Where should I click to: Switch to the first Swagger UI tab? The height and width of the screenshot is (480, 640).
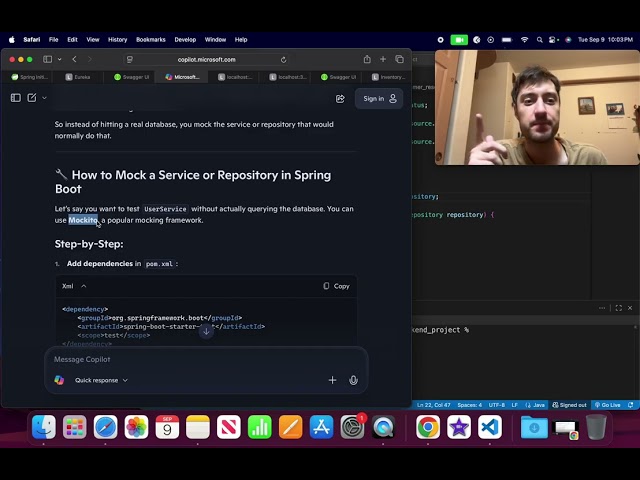[x=131, y=77]
